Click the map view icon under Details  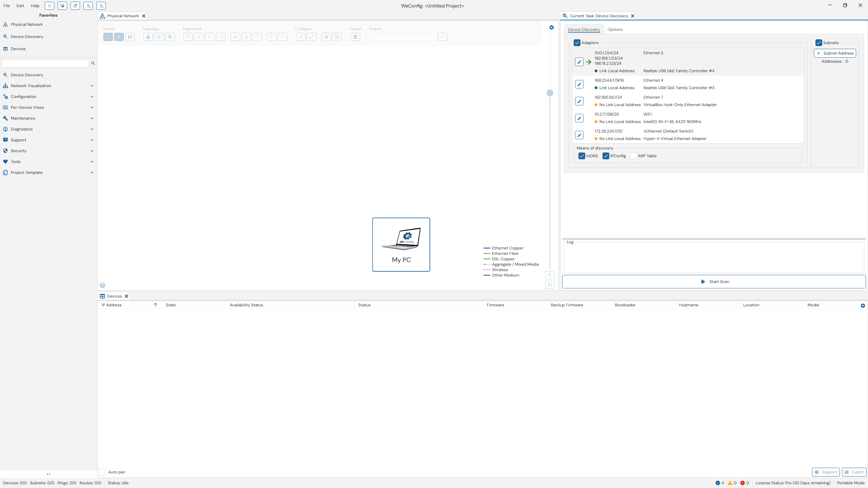pos(130,37)
